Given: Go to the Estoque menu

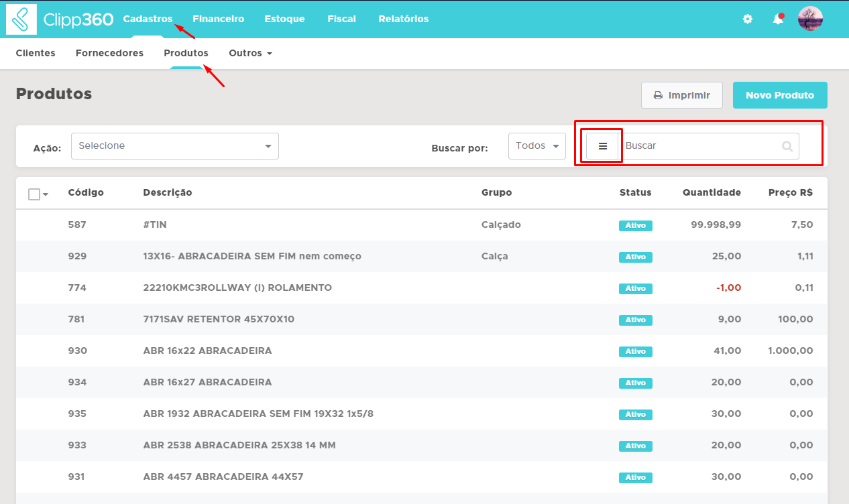Looking at the screenshot, I should coord(284,19).
